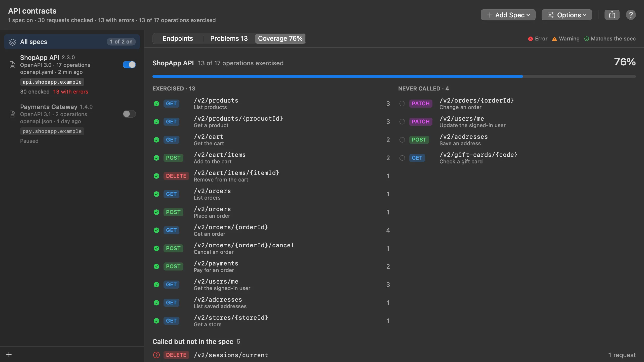Image resolution: width=644 pixels, height=362 pixels.
Task: Switch to the Endpoints tab
Action: click(x=178, y=38)
